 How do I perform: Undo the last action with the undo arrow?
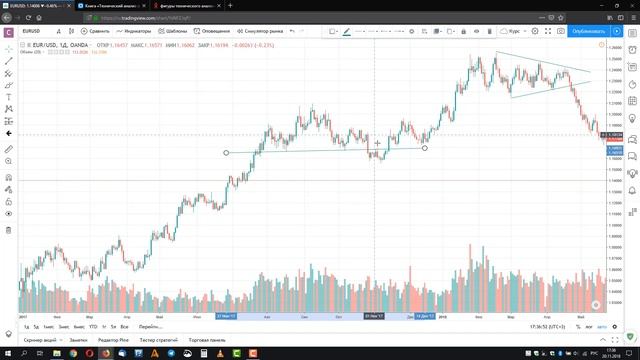[292, 31]
